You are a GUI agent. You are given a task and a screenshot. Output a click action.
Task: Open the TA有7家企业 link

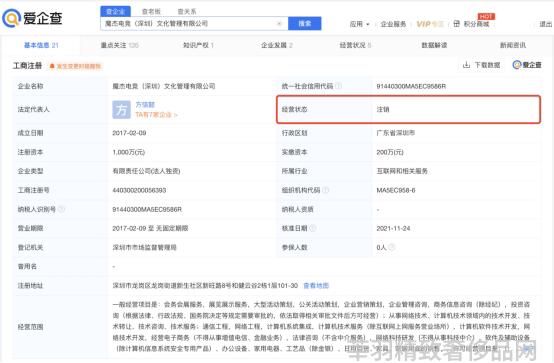coord(156,115)
